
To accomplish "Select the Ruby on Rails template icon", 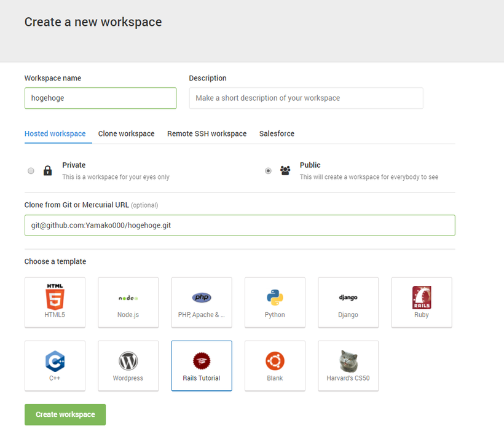I will pos(422,297).
